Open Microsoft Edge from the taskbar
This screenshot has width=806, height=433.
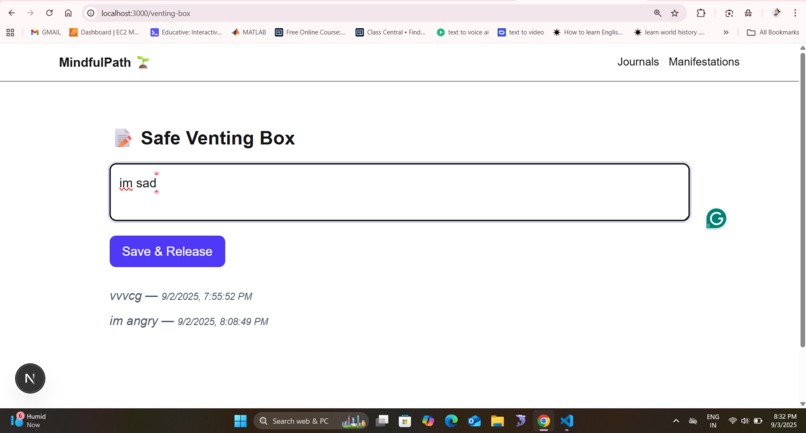(x=451, y=421)
